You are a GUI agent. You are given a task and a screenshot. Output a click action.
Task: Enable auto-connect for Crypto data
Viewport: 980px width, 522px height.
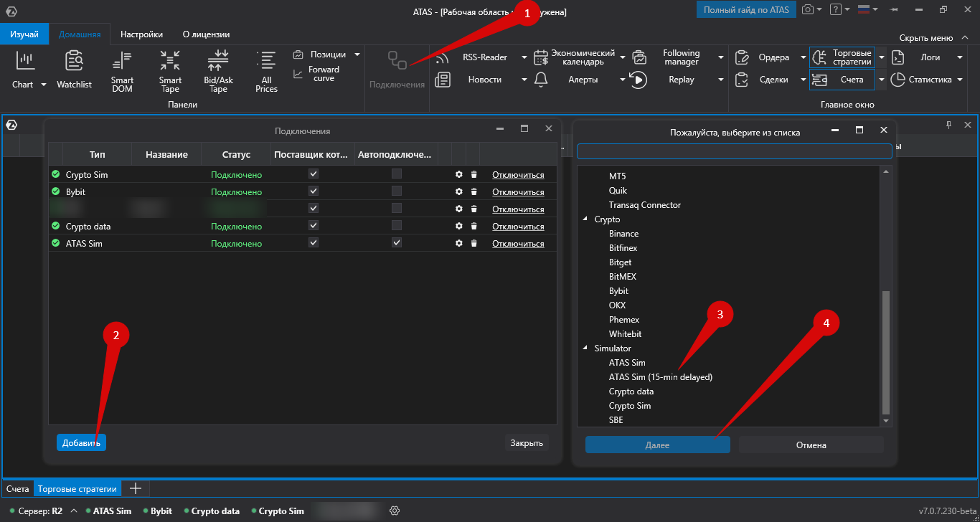397,225
